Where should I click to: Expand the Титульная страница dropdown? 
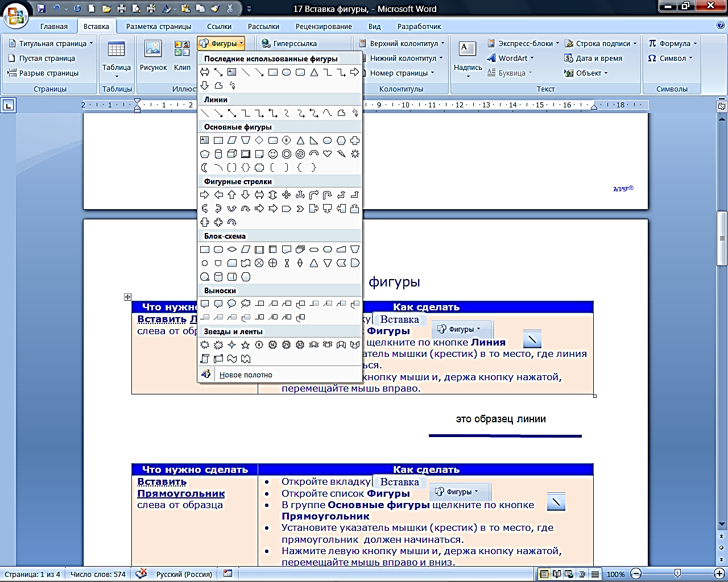91,44
